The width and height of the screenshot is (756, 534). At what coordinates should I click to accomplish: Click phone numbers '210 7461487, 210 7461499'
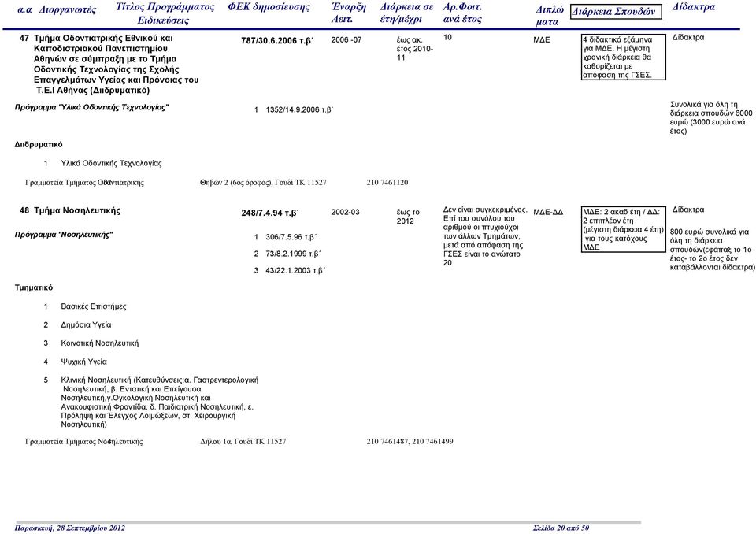pos(409,441)
